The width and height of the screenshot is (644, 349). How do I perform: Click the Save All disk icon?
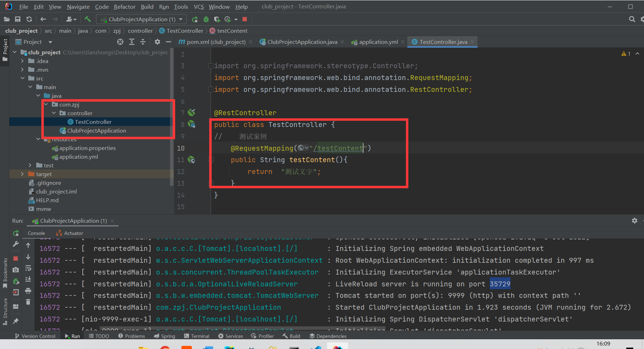coord(18,19)
